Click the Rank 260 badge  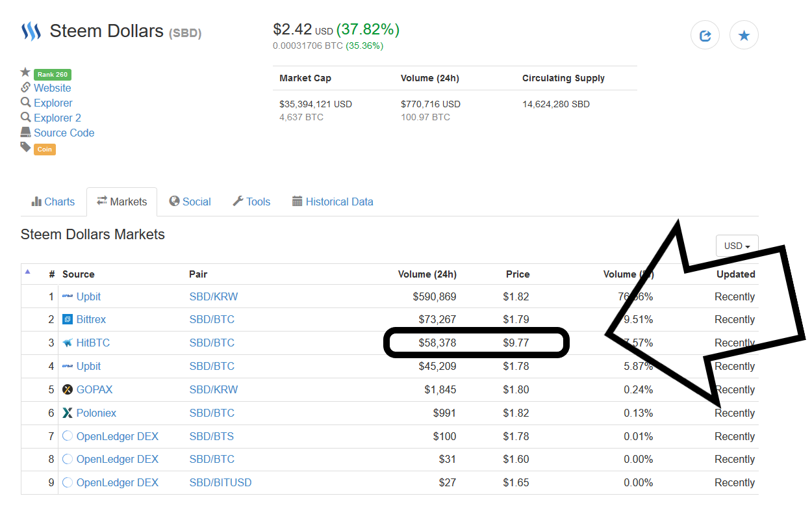pos(53,74)
